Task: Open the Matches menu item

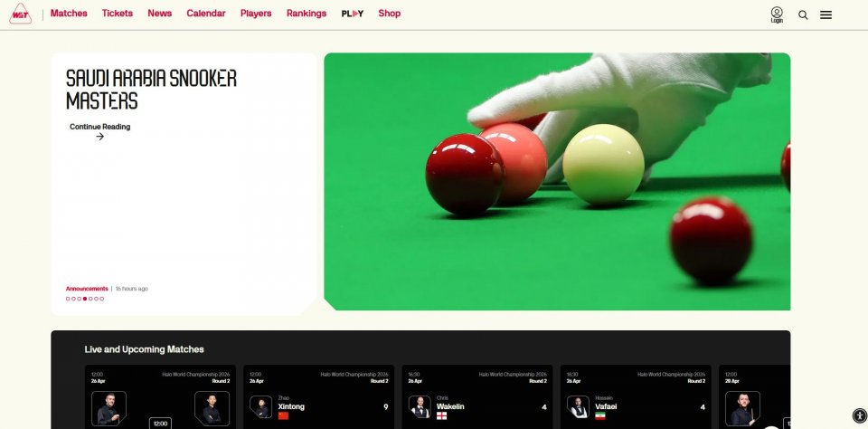Action: coord(69,14)
